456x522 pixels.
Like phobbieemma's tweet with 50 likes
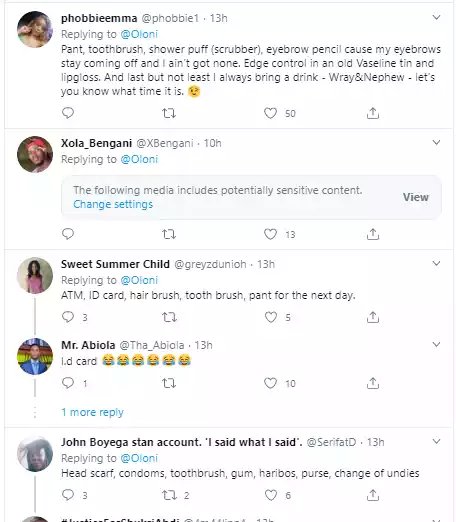tap(270, 113)
